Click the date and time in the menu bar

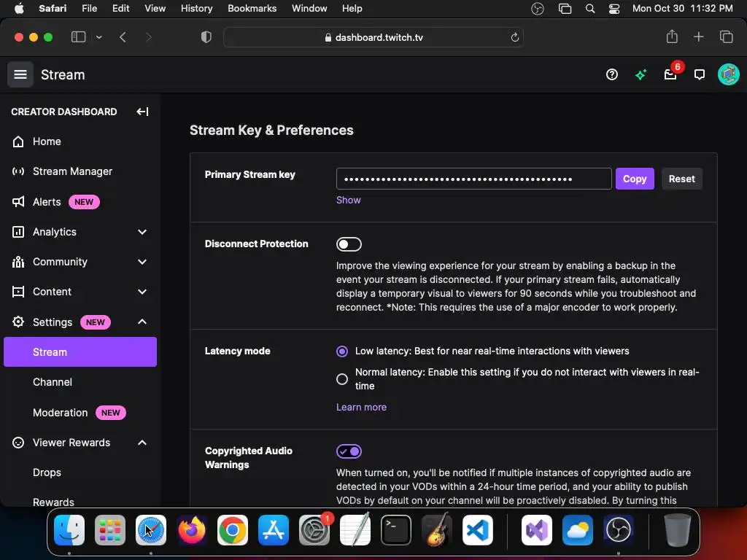682,8
